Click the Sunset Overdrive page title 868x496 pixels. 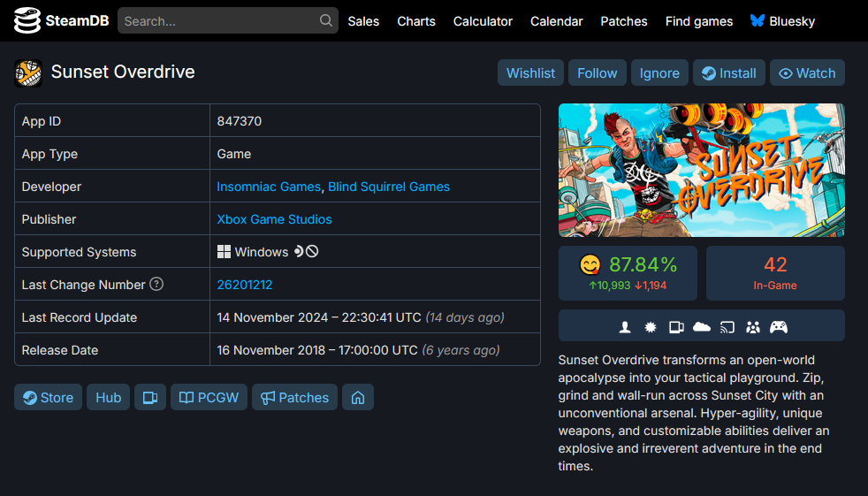pyautogui.click(x=123, y=72)
